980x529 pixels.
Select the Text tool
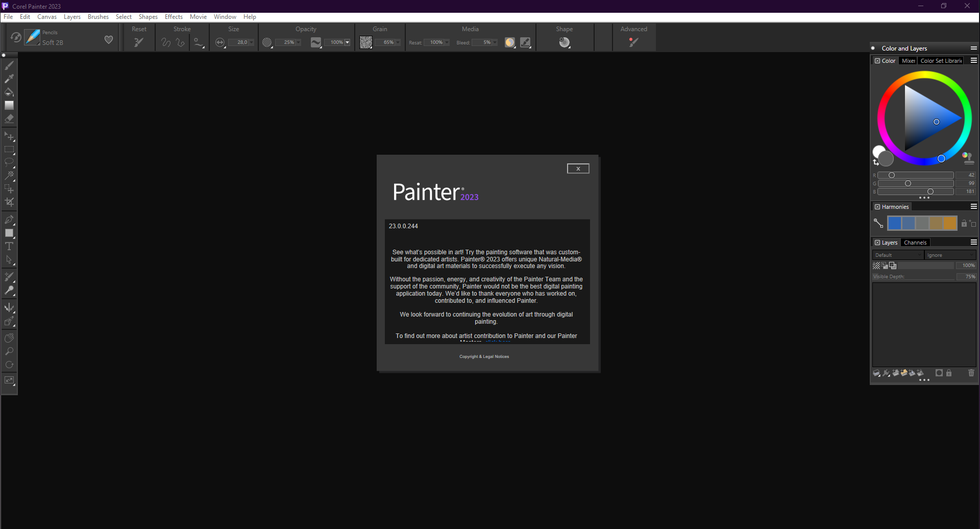click(x=9, y=246)
